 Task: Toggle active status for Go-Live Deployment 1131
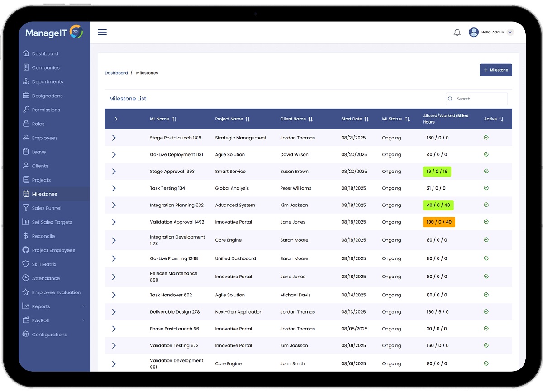[486, 154]
